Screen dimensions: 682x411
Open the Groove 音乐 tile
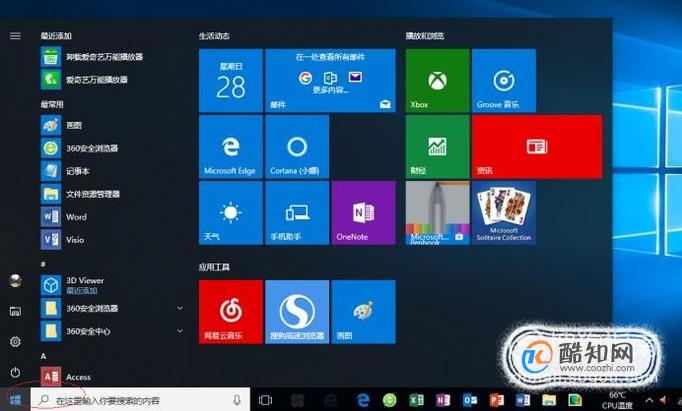coord(504,80)
